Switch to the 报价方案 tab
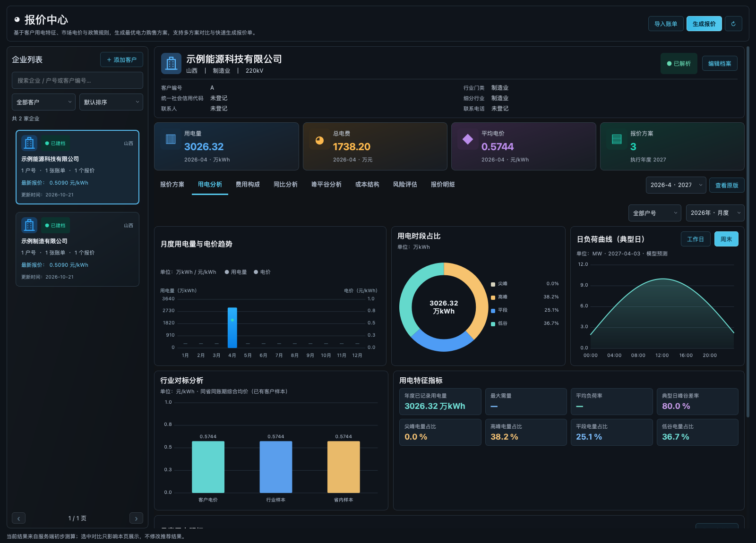This screenshot has width=756, height=543. pos(172,185)
